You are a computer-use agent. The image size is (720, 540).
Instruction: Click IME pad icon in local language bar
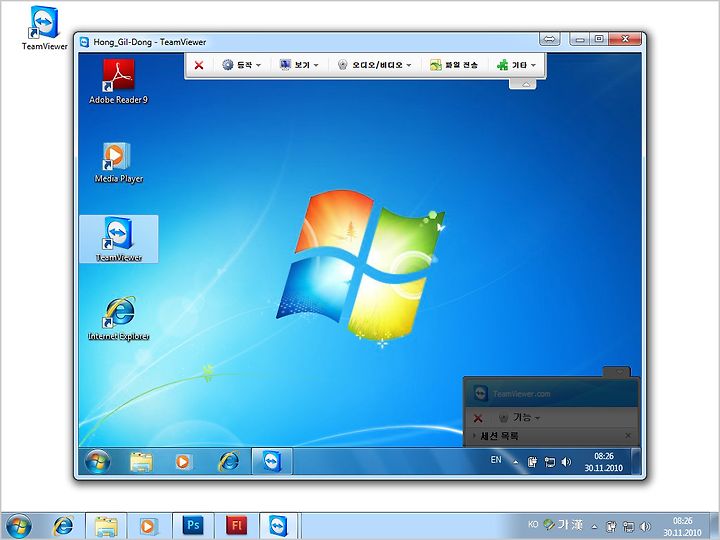click(x=549, y=524)
